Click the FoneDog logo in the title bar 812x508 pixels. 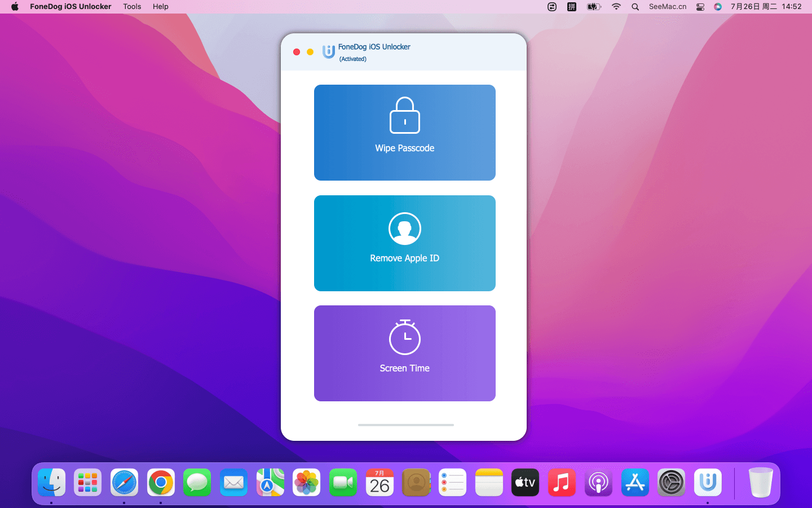[x=328, y=52]
